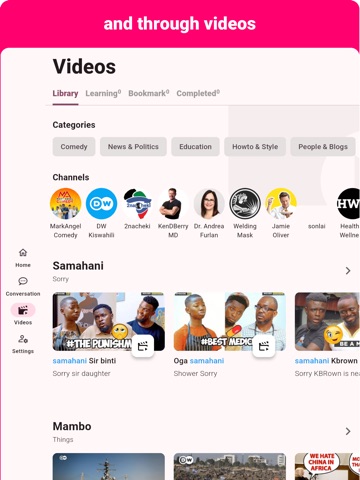Switch to the Learning tab
Image resolution: width=360 pixels, height=480 pixels.
click(103, 93)
